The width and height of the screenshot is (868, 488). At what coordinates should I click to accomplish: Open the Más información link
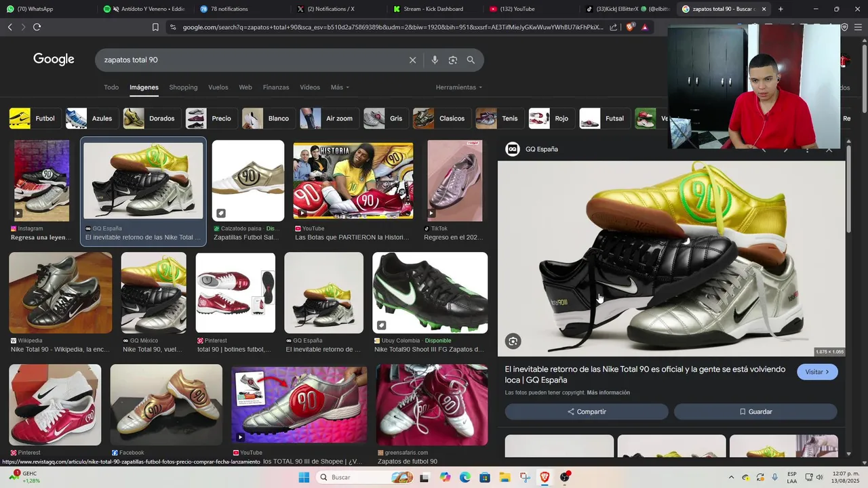(608, 392)
